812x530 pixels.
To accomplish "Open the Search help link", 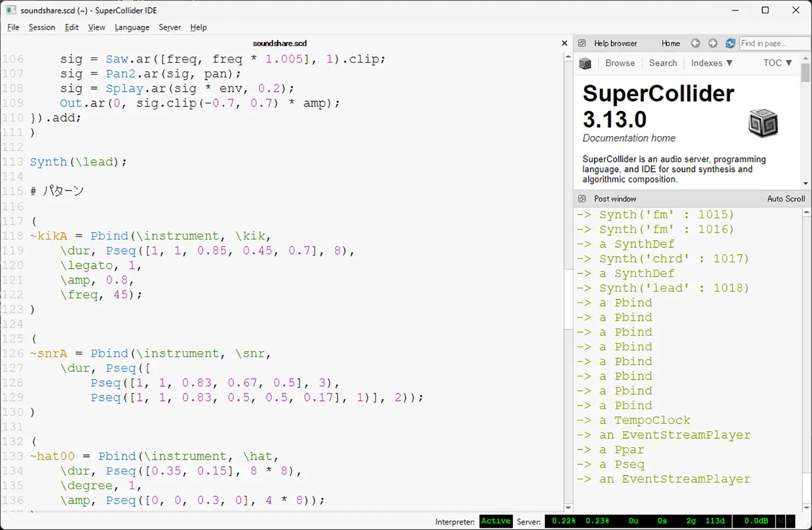I will [663, 63].
